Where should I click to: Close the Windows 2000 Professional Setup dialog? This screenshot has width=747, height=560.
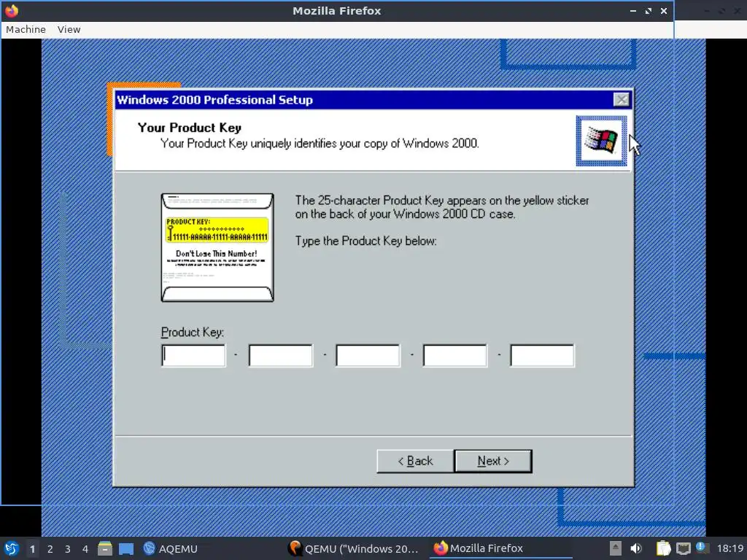point(622,99)
